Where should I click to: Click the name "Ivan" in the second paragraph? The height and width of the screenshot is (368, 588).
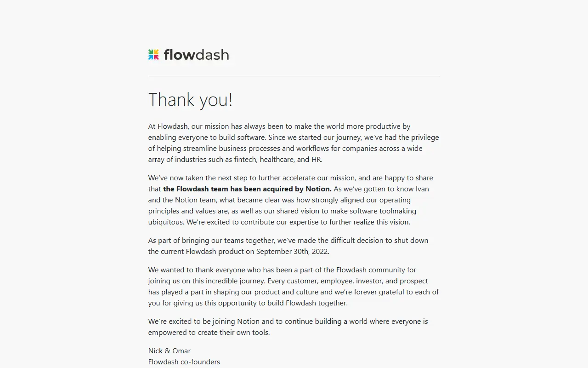click(x=422, y=189)
